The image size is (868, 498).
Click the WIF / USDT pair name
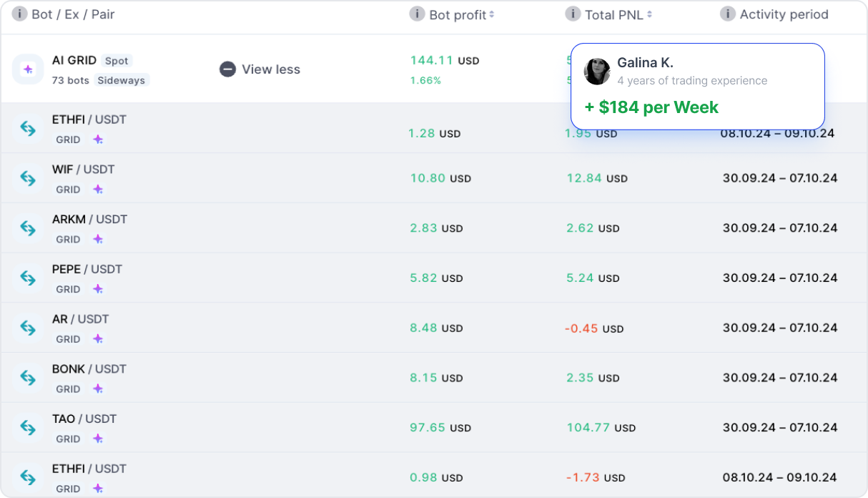click(x=84, y=170)
